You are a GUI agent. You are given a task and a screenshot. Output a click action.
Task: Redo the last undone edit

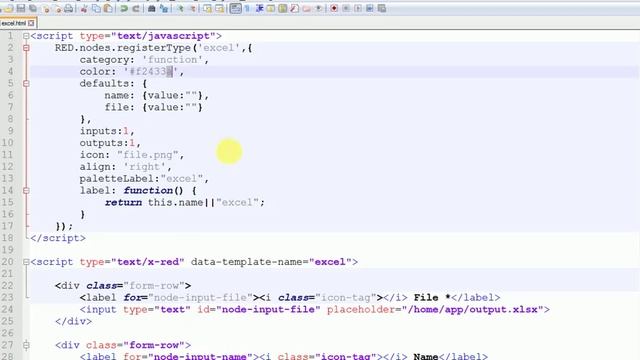coord(136,8)
